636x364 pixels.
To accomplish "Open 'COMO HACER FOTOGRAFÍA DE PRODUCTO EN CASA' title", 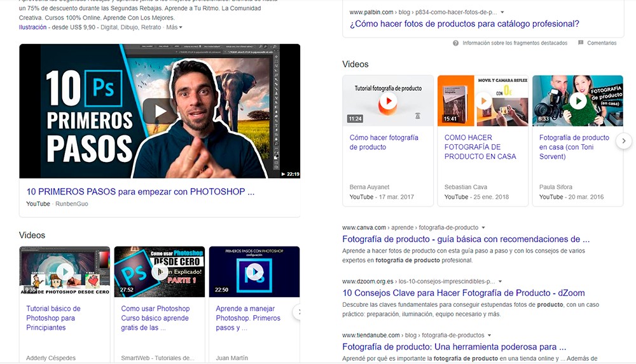I will click(480, 147).
